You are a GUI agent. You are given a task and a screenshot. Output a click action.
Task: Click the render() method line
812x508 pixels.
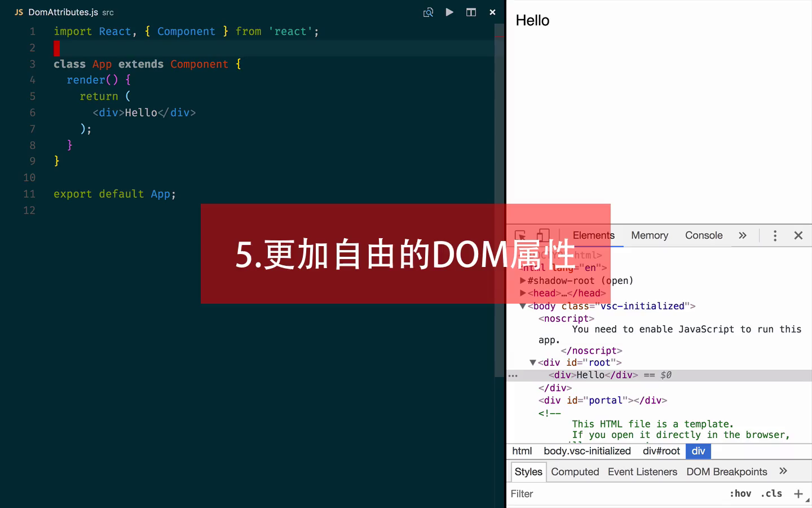(99, 80)
